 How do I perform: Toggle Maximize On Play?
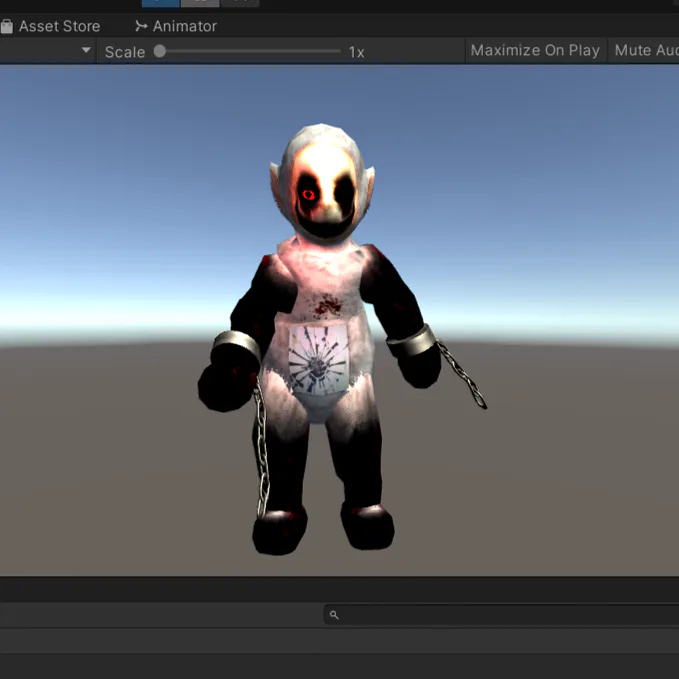click(535, 50)
